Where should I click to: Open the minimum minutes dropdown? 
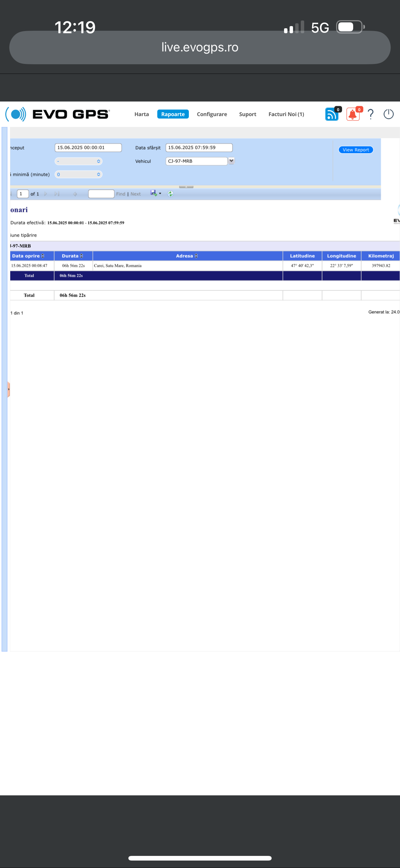(x=78, y=174)
